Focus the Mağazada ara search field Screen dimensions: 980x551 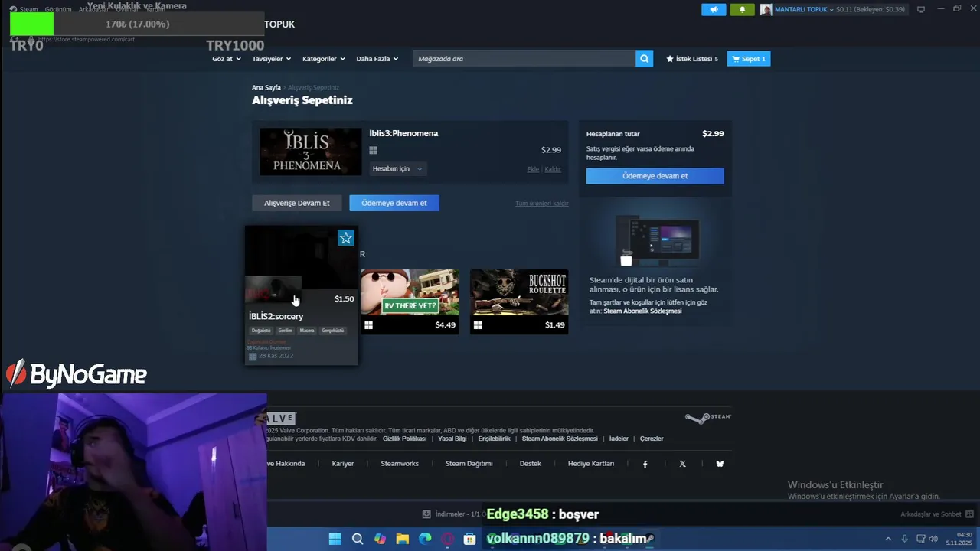pos(524,59)
